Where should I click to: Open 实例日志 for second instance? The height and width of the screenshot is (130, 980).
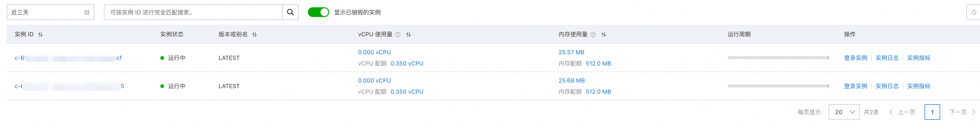point(887,86)
